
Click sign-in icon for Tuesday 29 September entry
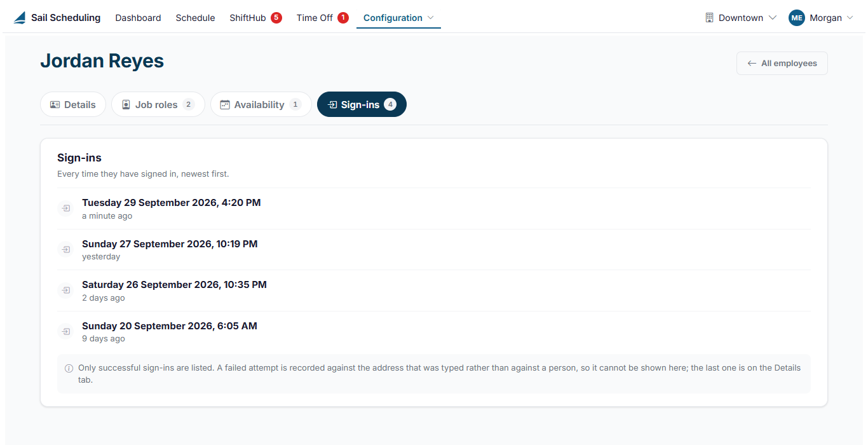(x=65, y=209)
